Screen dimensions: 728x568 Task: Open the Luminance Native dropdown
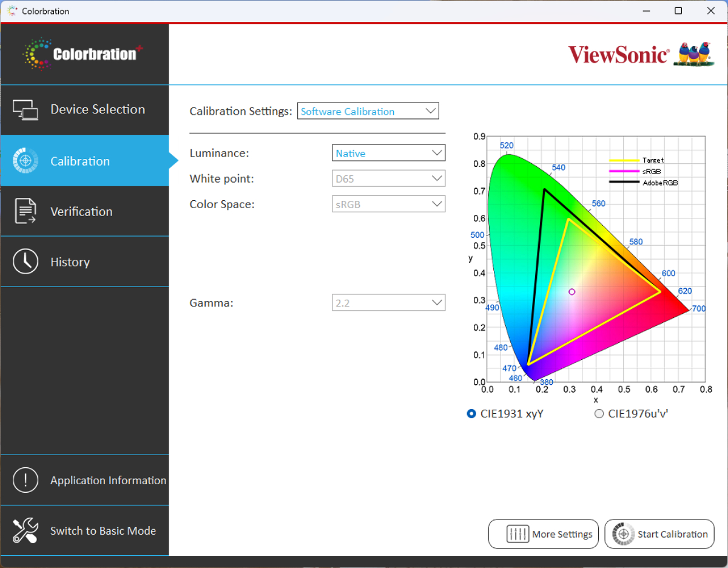[388, 153]
